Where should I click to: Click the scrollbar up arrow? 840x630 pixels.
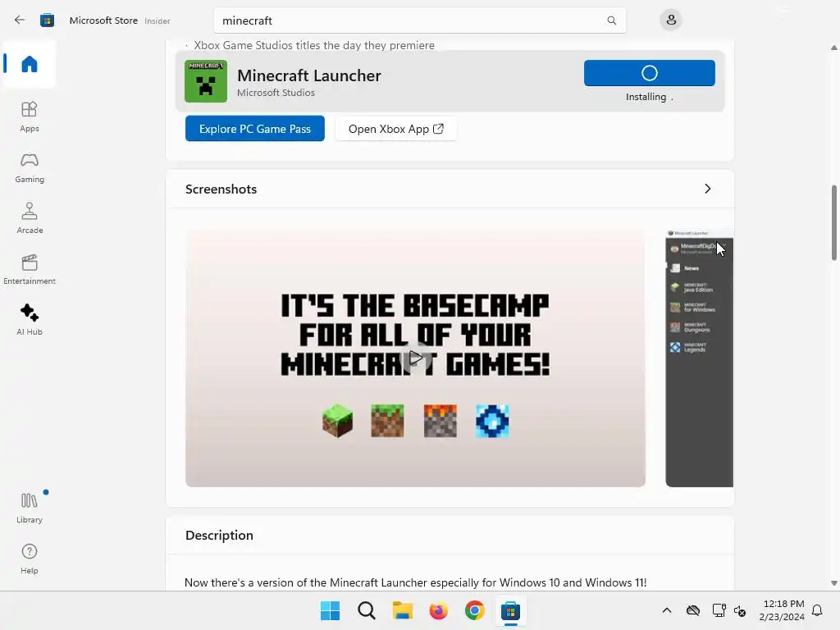833,48
